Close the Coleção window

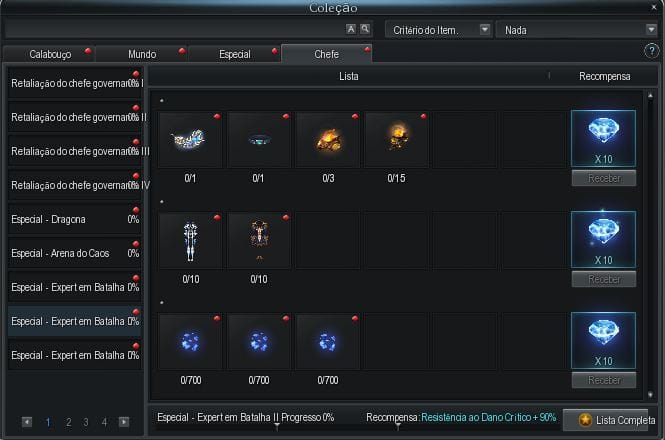(654, 7)
